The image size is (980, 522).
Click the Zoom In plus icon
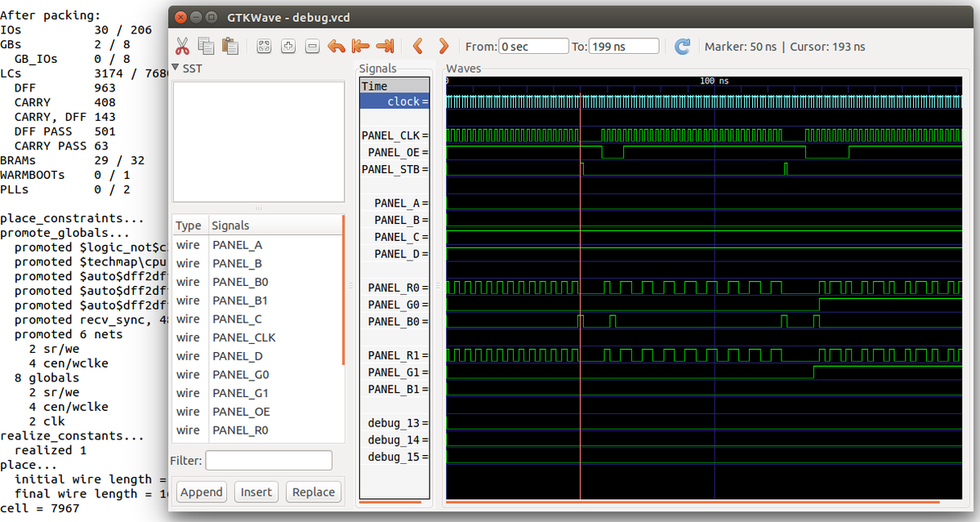(288, 47)
